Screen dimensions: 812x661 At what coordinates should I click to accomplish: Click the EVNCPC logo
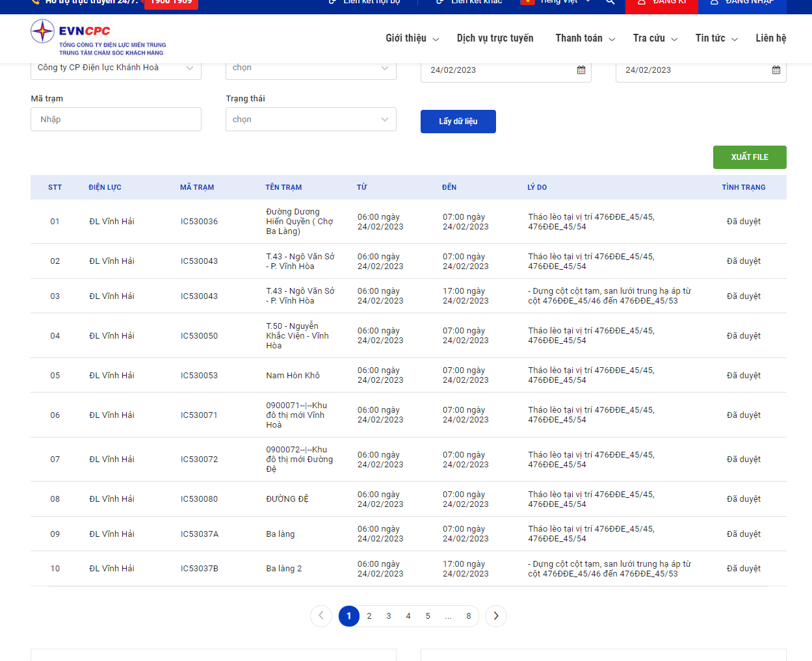coord(98,38)
